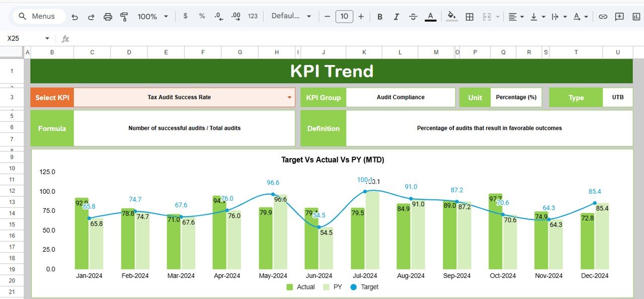The height and width of the screenshot is (299, 644).
Task: Format selection as currency
Action: 185,16
